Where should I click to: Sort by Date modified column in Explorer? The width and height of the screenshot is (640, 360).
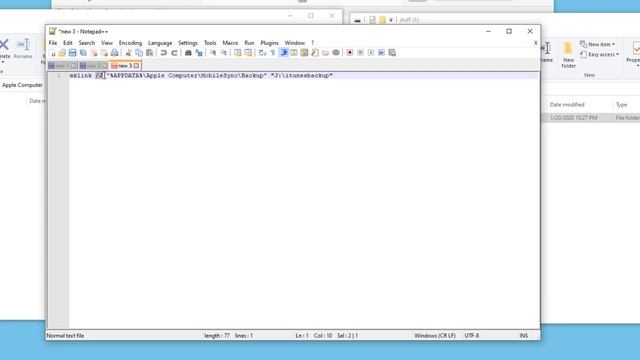point(567,105)
